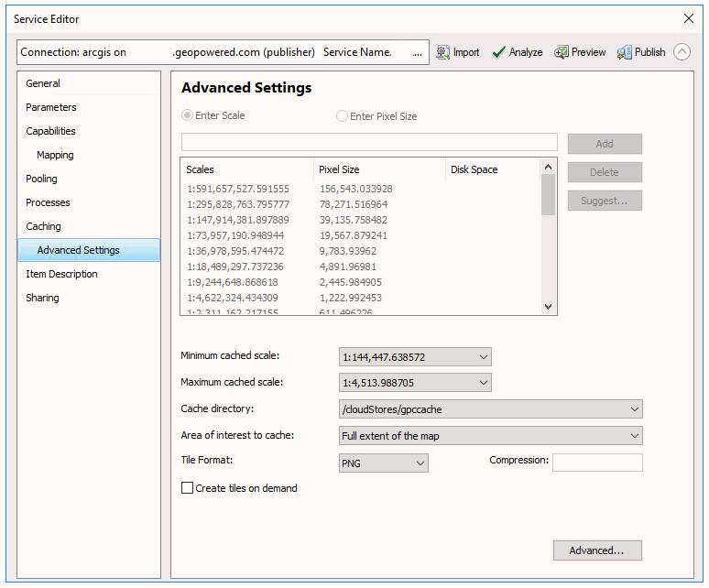Click the Compression input field

pos(597,463)
